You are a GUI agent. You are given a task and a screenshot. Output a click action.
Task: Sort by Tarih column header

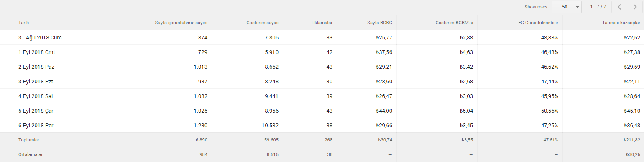[23, 23]
